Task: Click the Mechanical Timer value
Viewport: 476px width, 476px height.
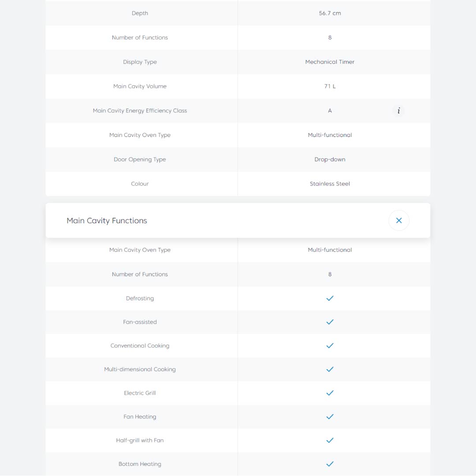Action: coord(330,62)
